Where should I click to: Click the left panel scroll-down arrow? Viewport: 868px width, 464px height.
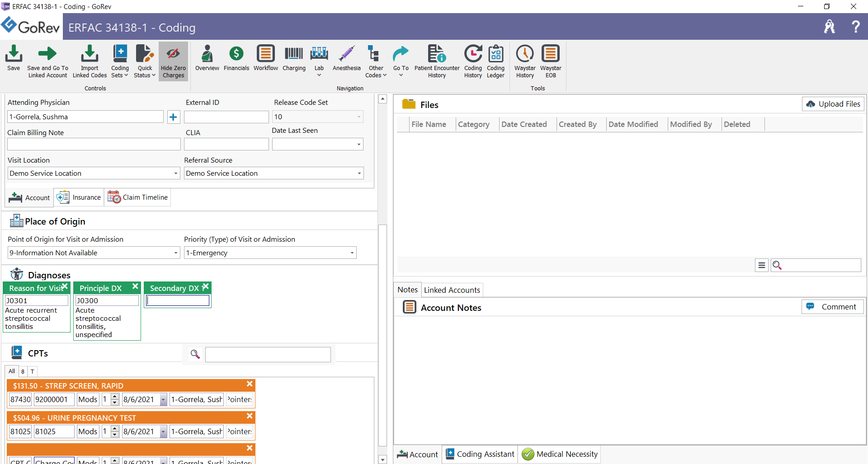[382, 459]
